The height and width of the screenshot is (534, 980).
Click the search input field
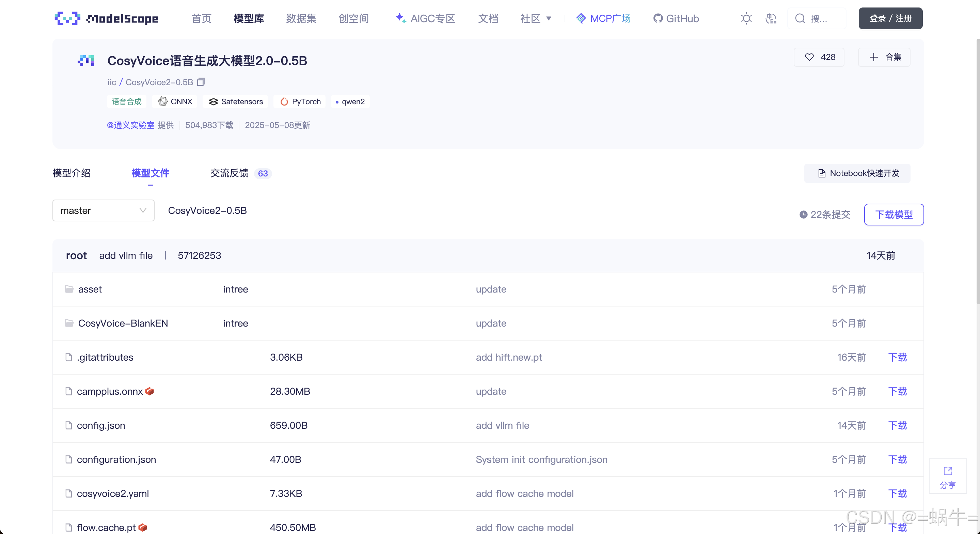pyautogui.click(x=818, y=18)
